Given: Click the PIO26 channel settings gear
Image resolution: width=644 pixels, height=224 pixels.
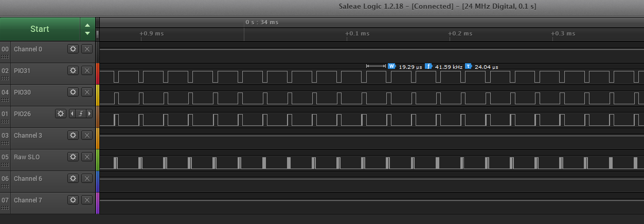Looking at the screenshot, I should [61, 114].
